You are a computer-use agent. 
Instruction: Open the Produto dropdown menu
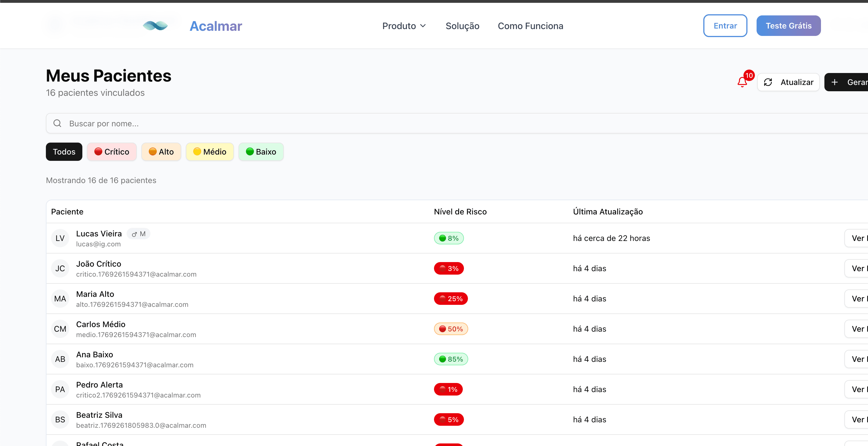(x=404, y=26)
